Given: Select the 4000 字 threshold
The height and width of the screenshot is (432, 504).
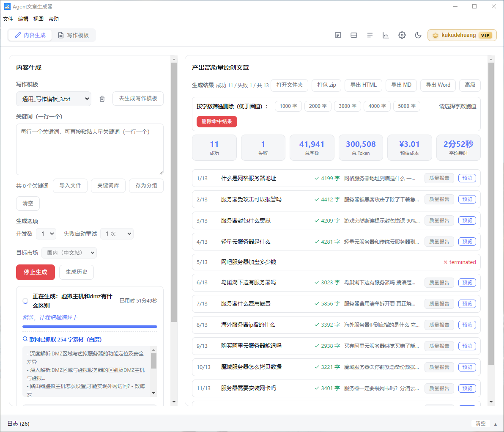Looking at the screenshot, I should (377, 106).
